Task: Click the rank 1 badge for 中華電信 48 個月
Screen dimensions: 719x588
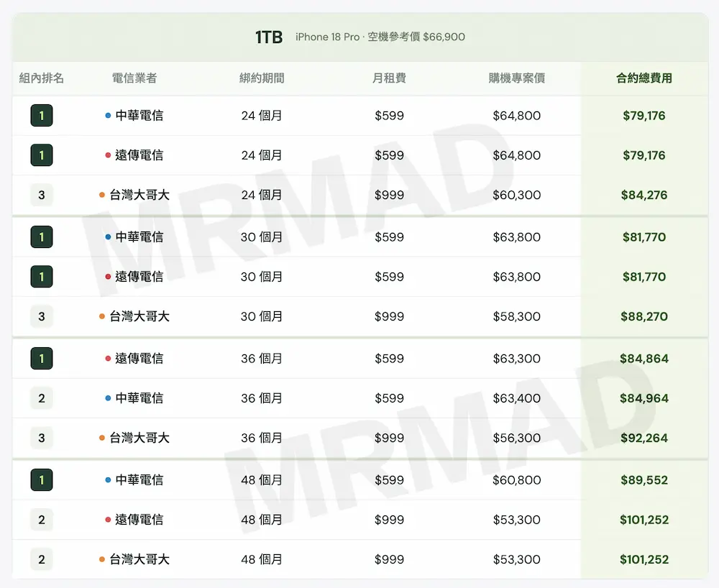Action: (x=42, y=480)
